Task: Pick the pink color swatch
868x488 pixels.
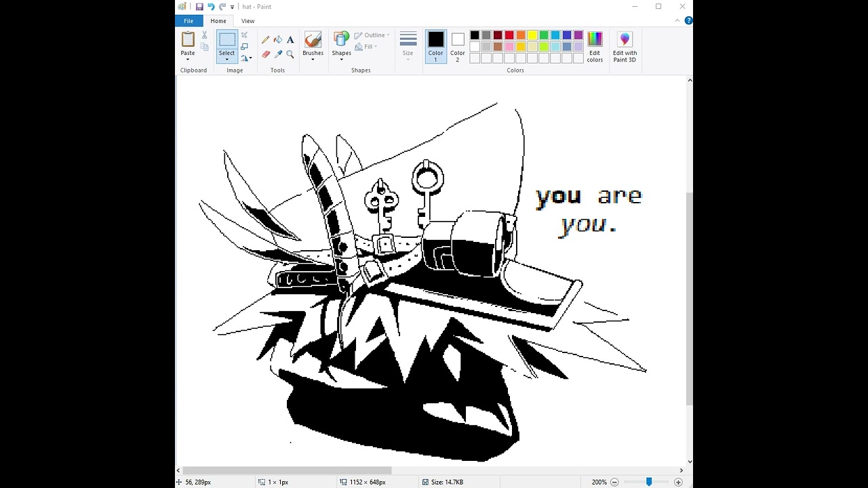Action: (509, 47)
